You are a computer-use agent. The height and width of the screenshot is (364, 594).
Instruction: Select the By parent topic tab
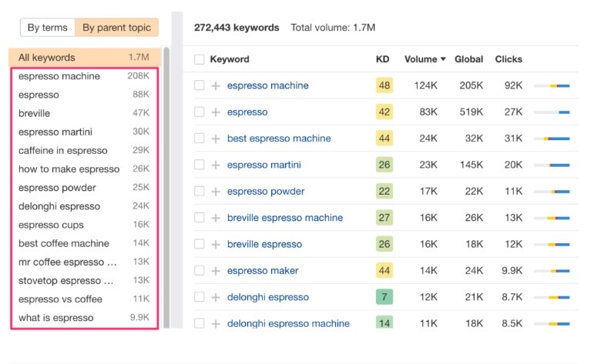point(116,28)
